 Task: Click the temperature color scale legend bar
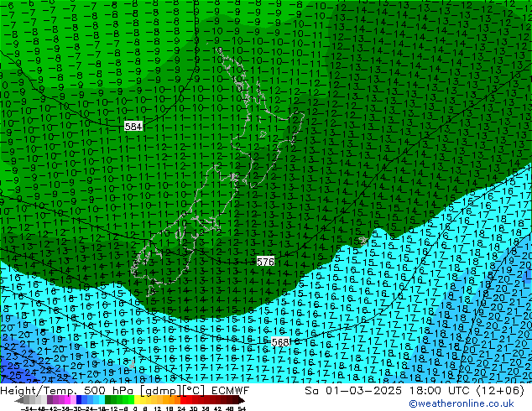(130, 400)
